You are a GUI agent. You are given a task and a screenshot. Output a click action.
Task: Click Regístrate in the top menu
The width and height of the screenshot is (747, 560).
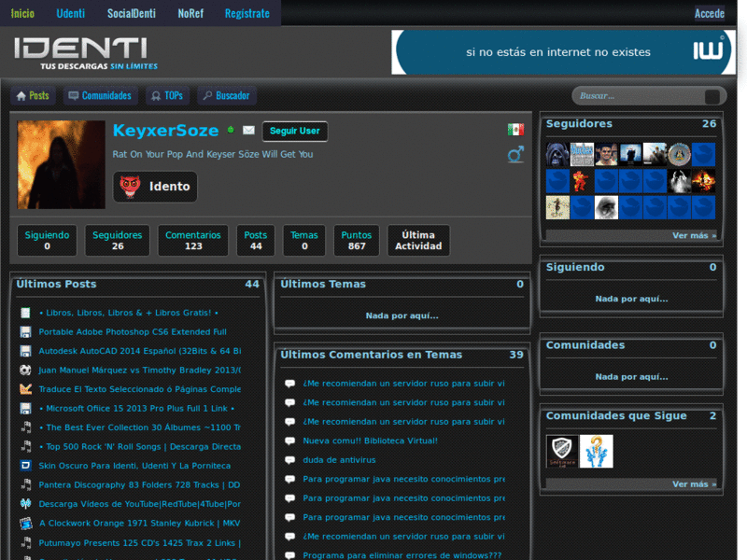point(247,13)
